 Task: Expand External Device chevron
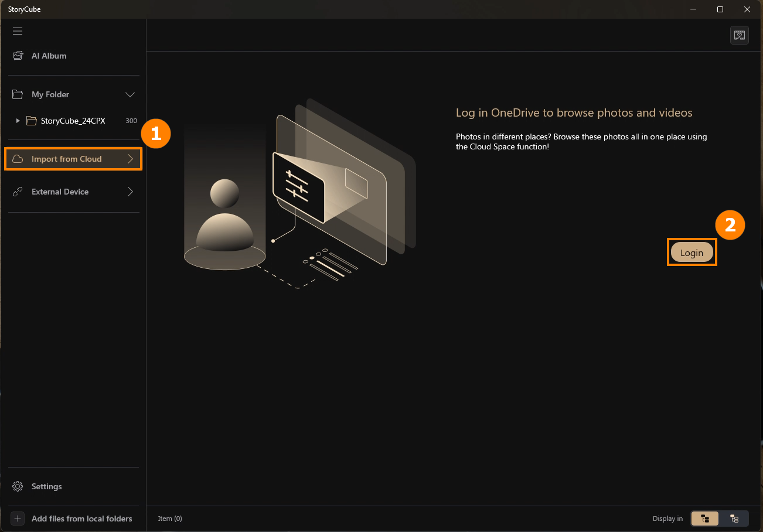(131, 192)
